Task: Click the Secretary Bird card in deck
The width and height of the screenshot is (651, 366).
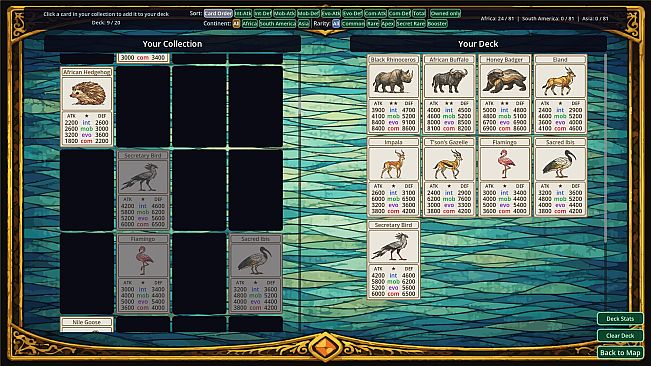Action: click(x=393, y=259)
